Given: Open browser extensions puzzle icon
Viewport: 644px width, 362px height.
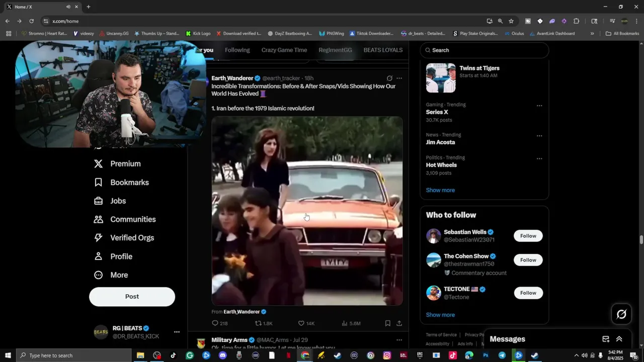Looking at the screenshot, I should pos(576,21).
